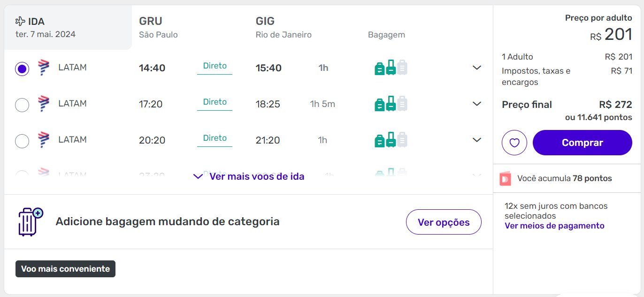Click the red points accumulation icon
Viewport: 644px width, 297px height.
tap(505, 179)
